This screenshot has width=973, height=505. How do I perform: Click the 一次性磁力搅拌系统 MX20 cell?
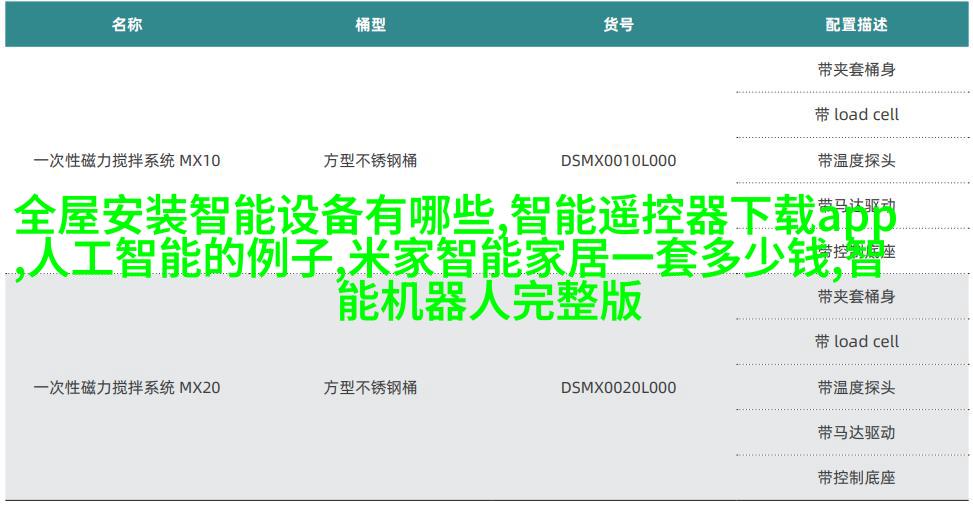coord(127,388)
